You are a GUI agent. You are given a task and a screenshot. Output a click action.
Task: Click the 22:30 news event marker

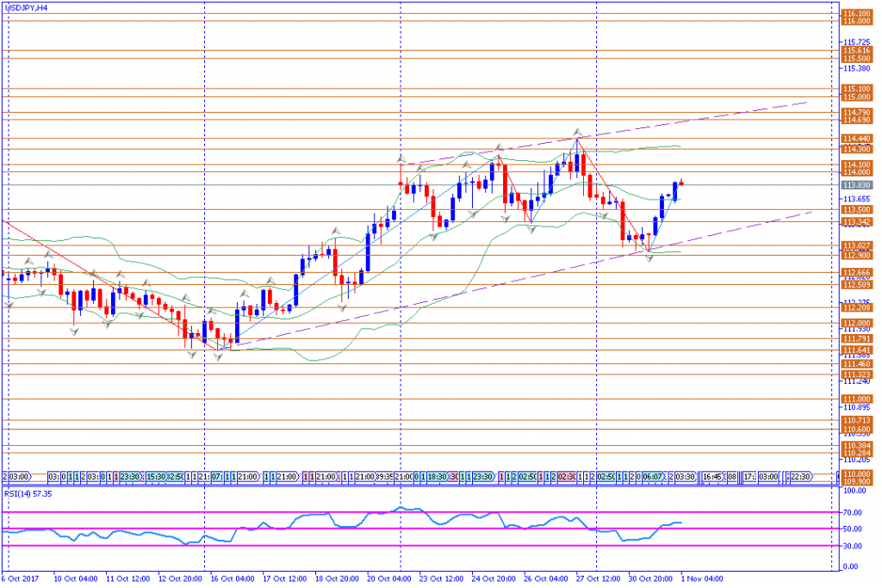pyautogui.click(x=799, y=475)
